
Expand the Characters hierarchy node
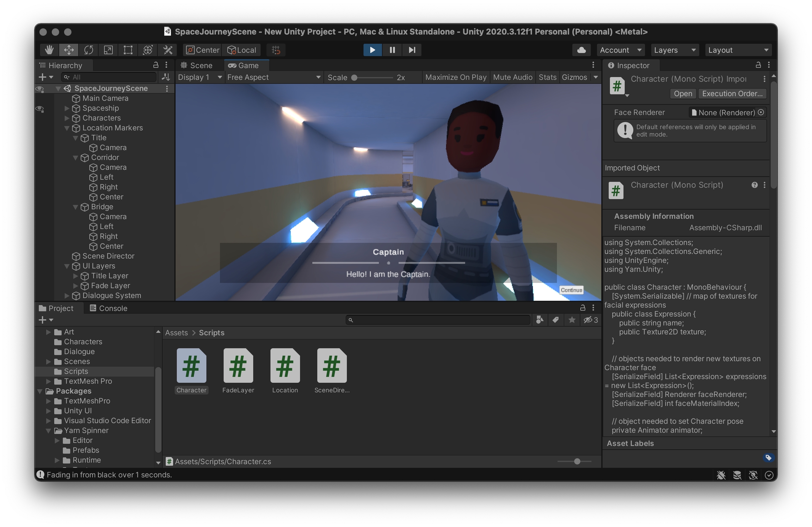point(67,118)
